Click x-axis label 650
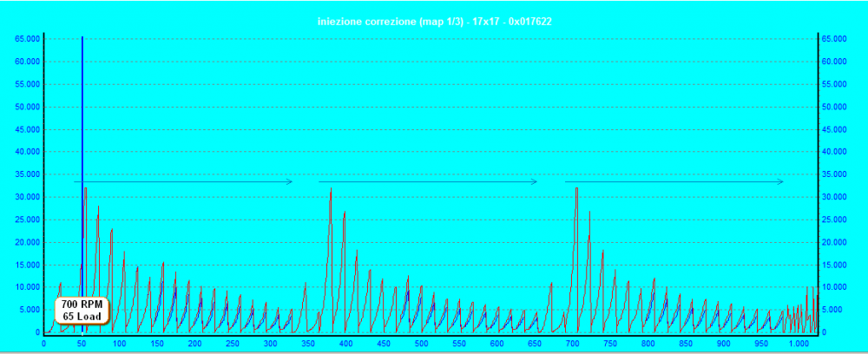The height and width of the screenshot is (354, 868). point(534,343)
